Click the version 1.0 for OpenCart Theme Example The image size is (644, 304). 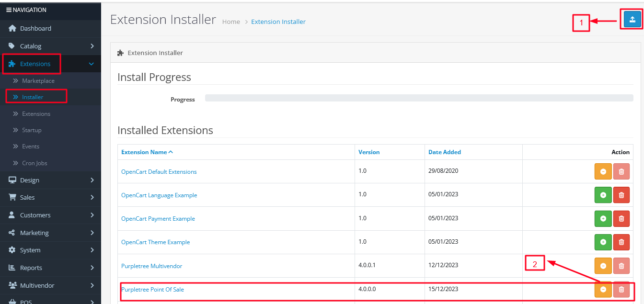362,242
